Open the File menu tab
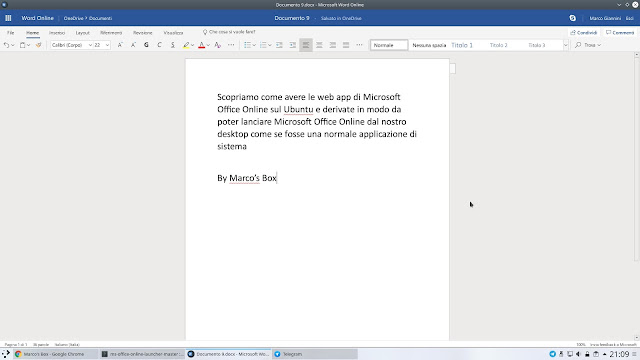The width and height of the screenshot is (640, 360). click(11, 33)
